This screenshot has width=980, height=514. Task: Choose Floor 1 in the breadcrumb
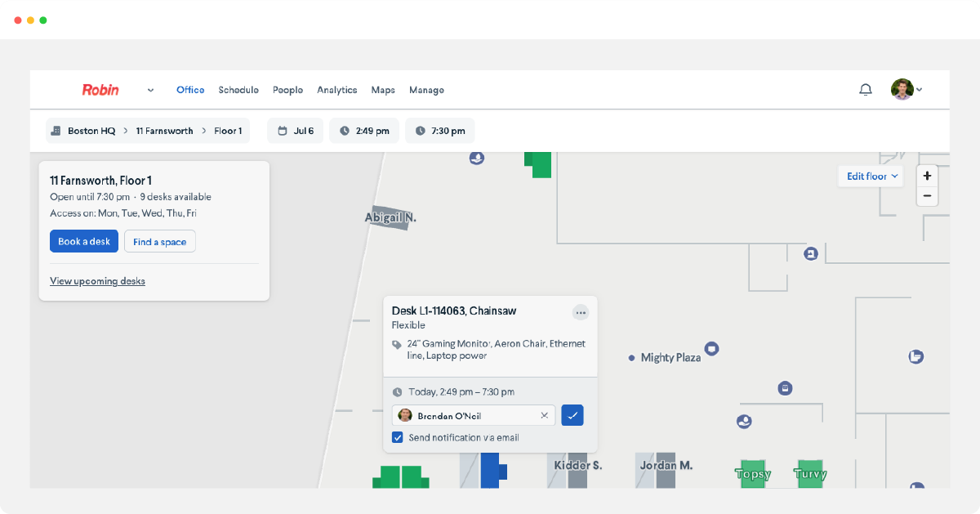228,131
